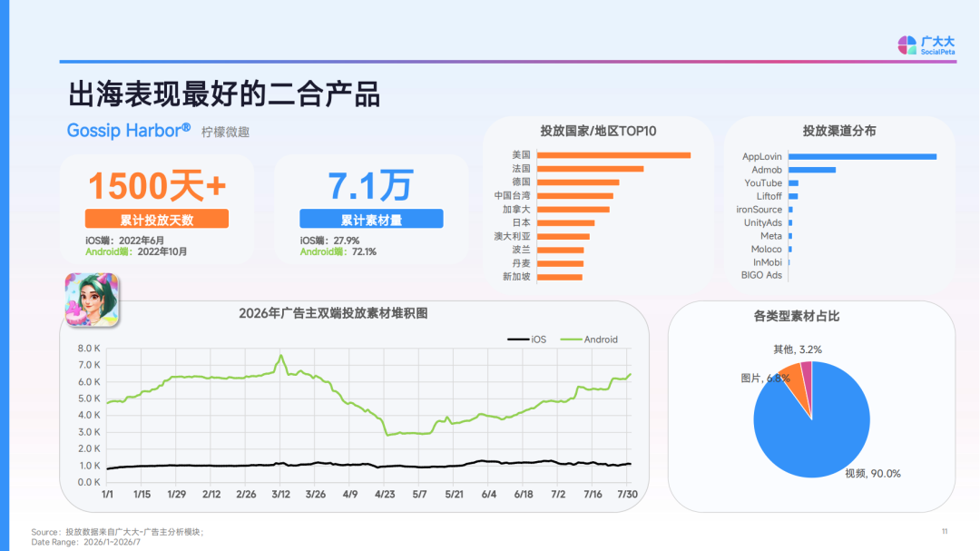This screenshot has height=551, width=980.
Task: Click the 中国台湾 bar label
Action: [512, 196]
